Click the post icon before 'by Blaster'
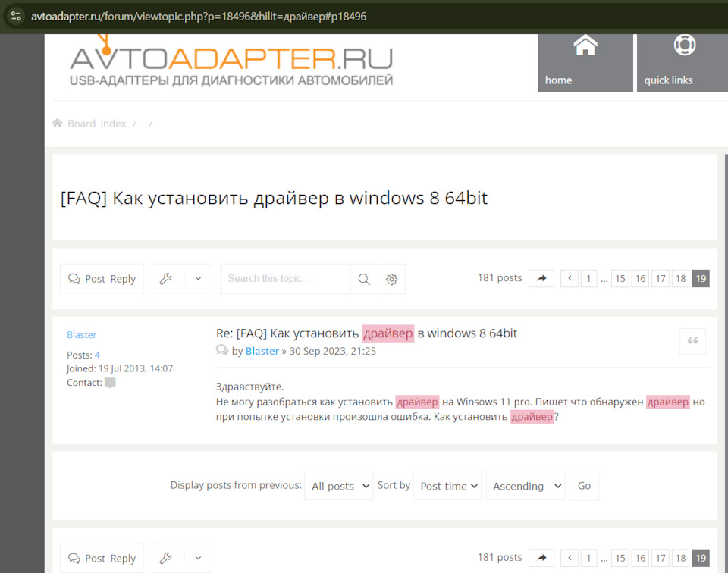Screen dimensions: 728x573 (222, 350)
